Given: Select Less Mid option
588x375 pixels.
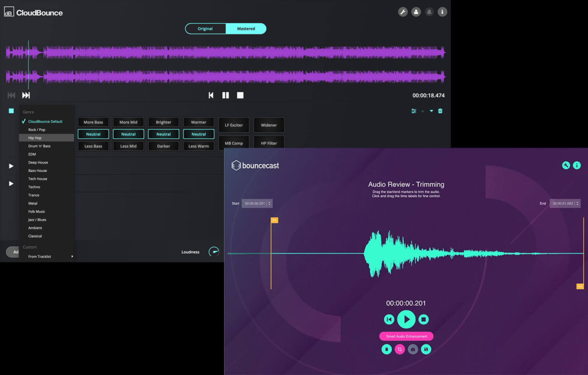Looking at the screenshot, I should [128, 146].
